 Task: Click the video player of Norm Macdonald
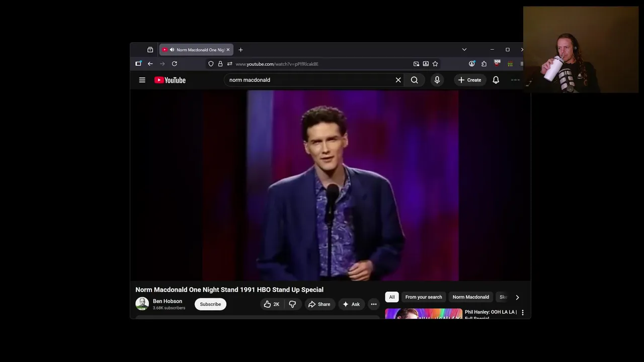click(330, 186)
